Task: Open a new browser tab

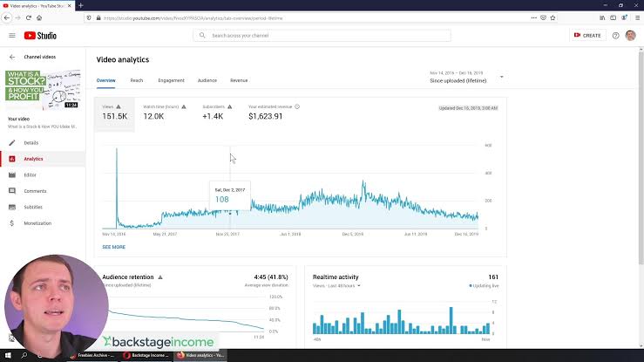Action: coord(81,6)
